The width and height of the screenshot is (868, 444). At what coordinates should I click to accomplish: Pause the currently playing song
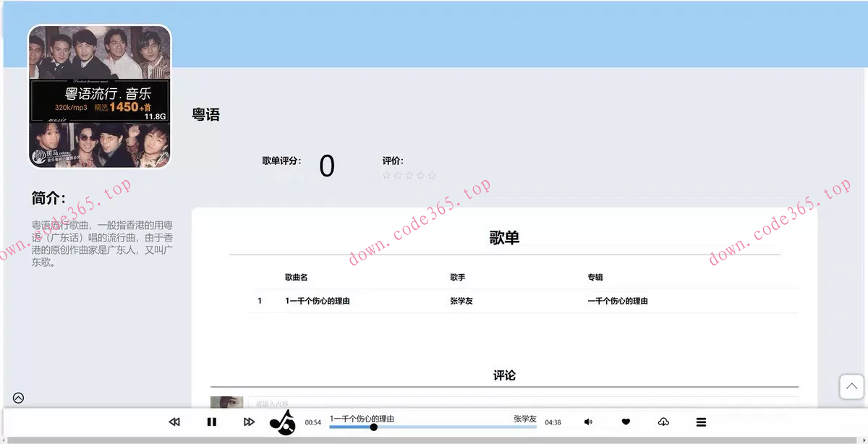pyautogui.click(x=212, y=422)
